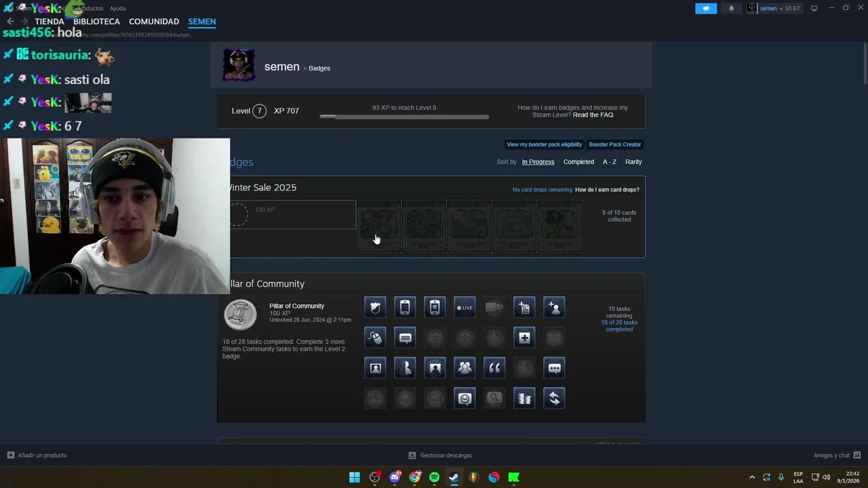Viewport: 868px width, 488px height.
Task: Open the Steam notifications bell
Action: (731, 8)
